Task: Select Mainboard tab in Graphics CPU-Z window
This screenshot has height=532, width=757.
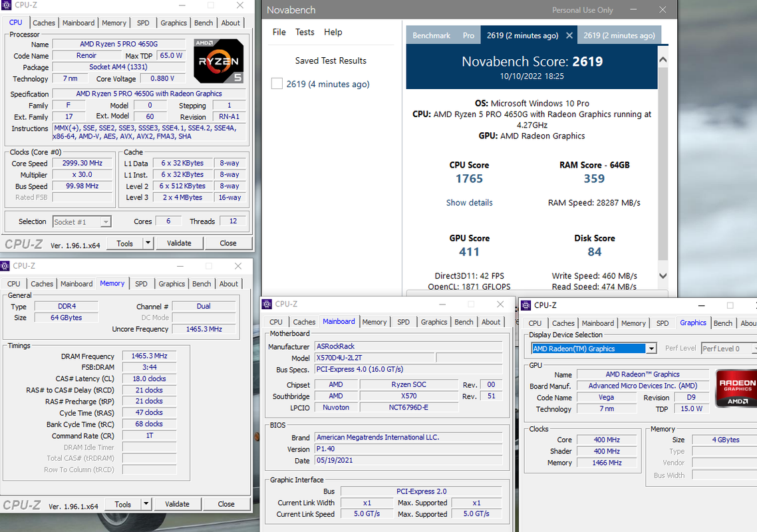Action: [597, 323]
